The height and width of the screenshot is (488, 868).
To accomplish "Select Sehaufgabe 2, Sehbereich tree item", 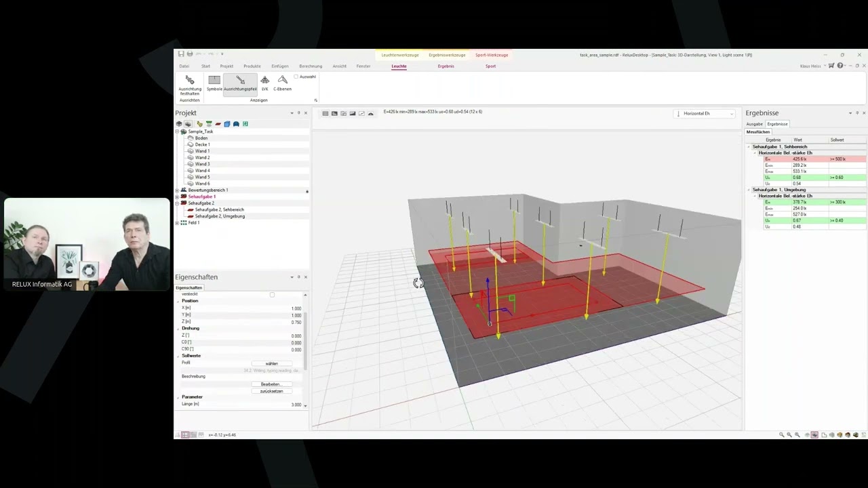I will tap(219, 209).
